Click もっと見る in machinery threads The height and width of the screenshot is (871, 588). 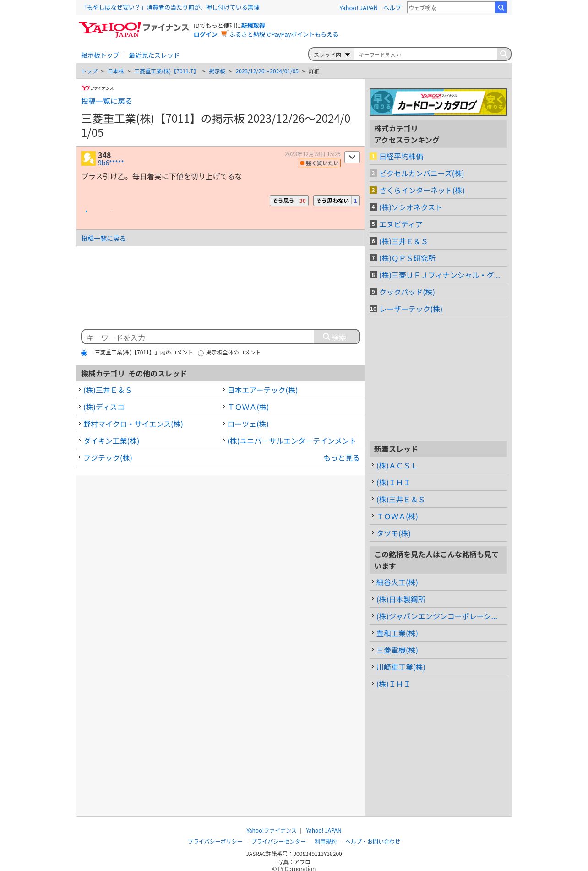pyautogui.click(x=341, y=458)
